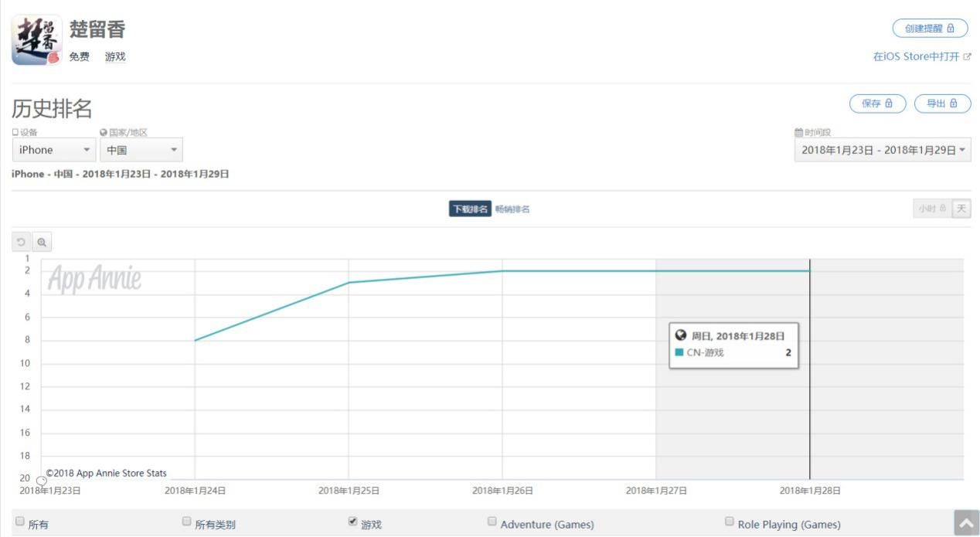Click the 2018年1月27日 axis label
Image resolution: width=980 pixels, height=537 pixels.
coord(656,491)
